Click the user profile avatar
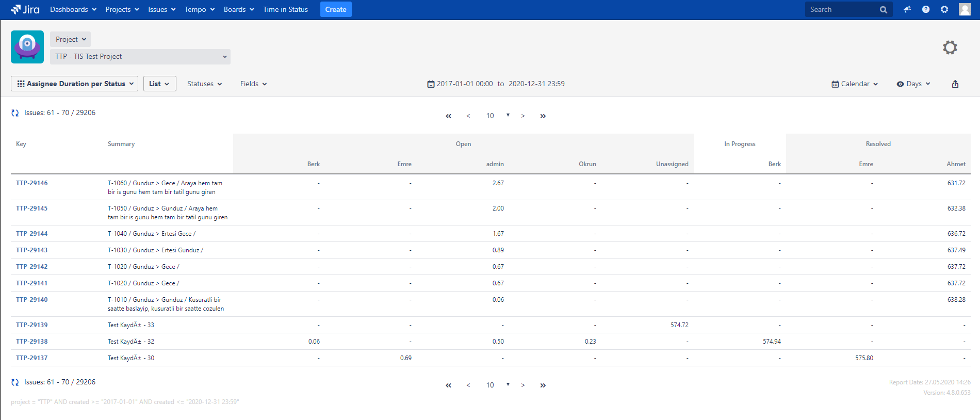Viewport: 980px width, 420px height. (965, 9)
